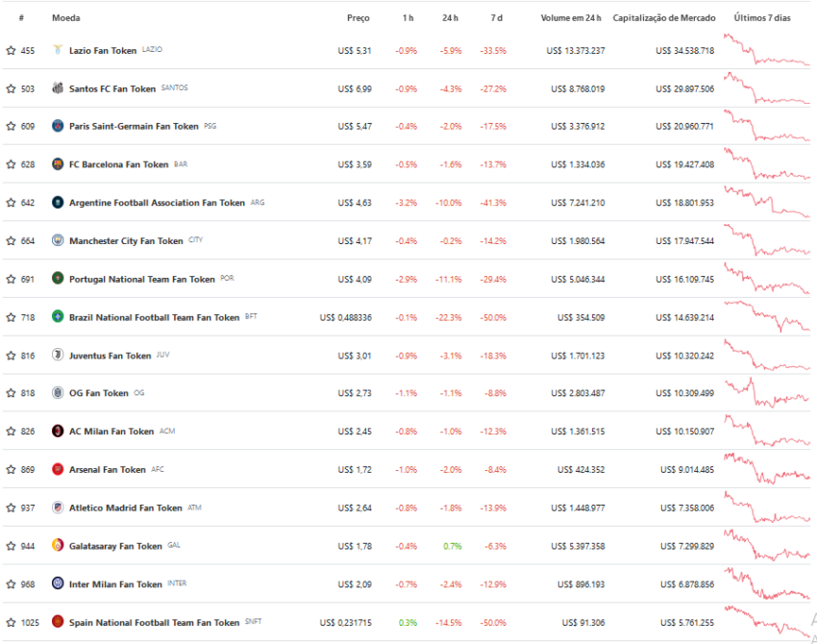Sort by the Preço column header
Viewport: 817px width, 644px height.
pos(359,17)
